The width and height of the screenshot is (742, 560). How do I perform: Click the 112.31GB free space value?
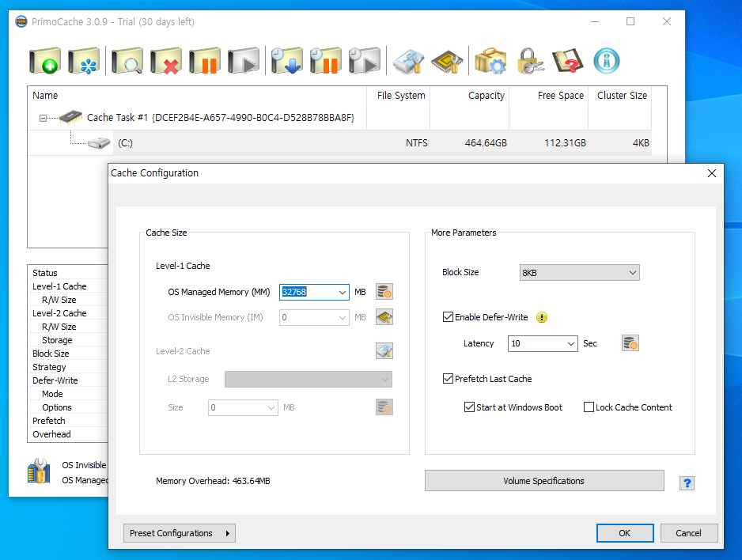click(x=565, y=143)
